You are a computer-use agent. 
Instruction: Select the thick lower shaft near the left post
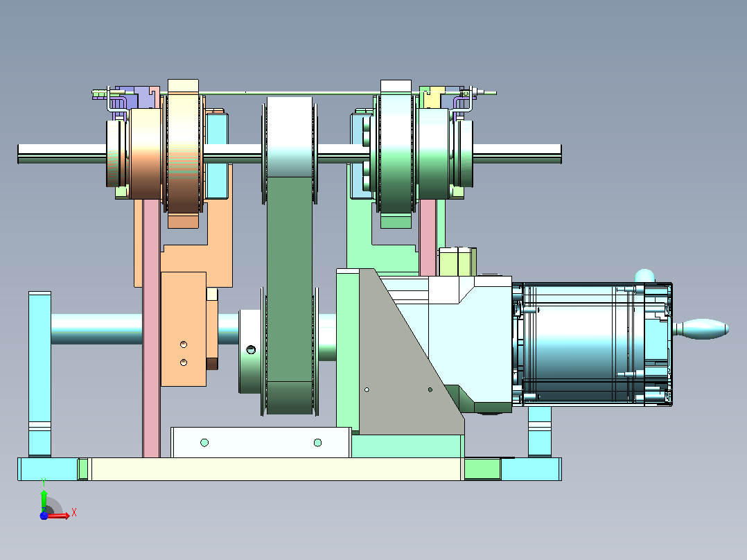[x=97, y=329]
